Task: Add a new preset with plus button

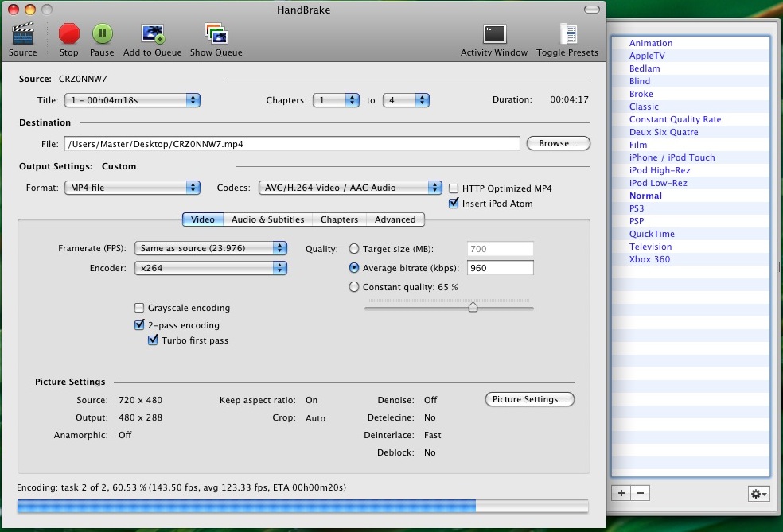Action: pyautogui.click(x=621, y=493)
